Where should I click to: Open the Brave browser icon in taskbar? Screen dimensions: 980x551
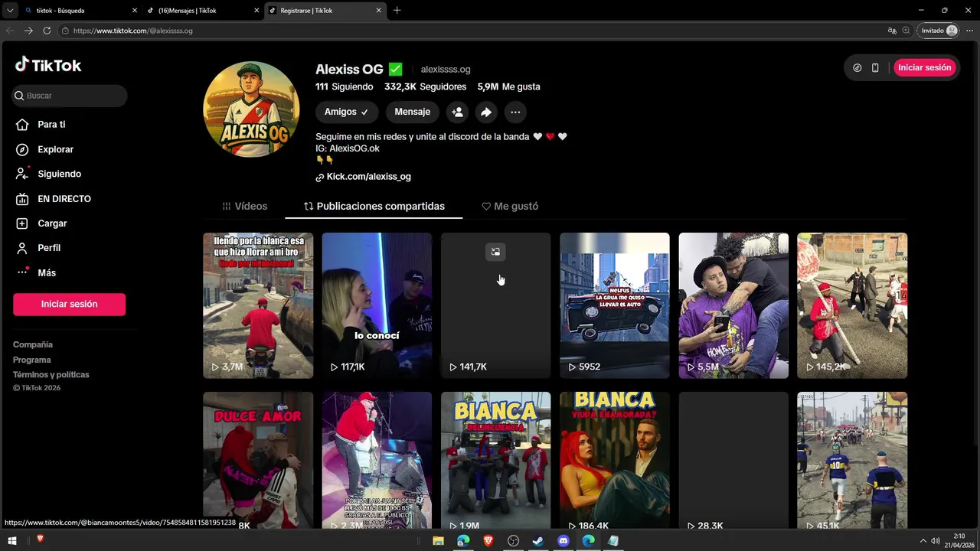[x=488, y=541]
